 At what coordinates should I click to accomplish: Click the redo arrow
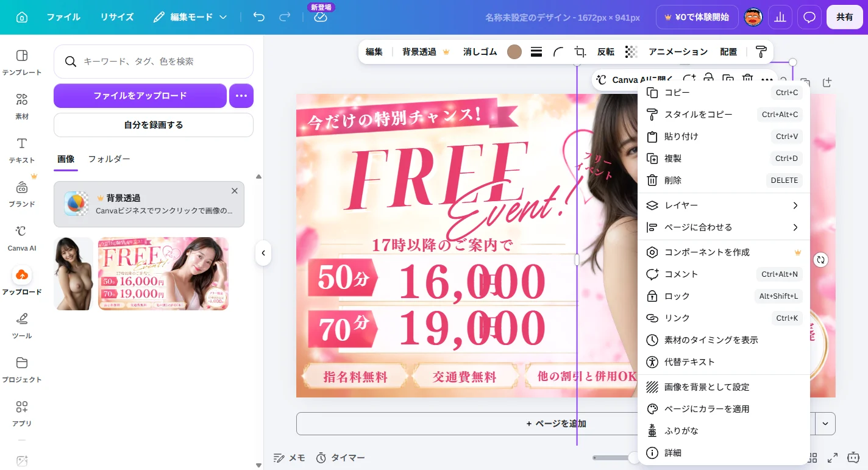[285, 17]
